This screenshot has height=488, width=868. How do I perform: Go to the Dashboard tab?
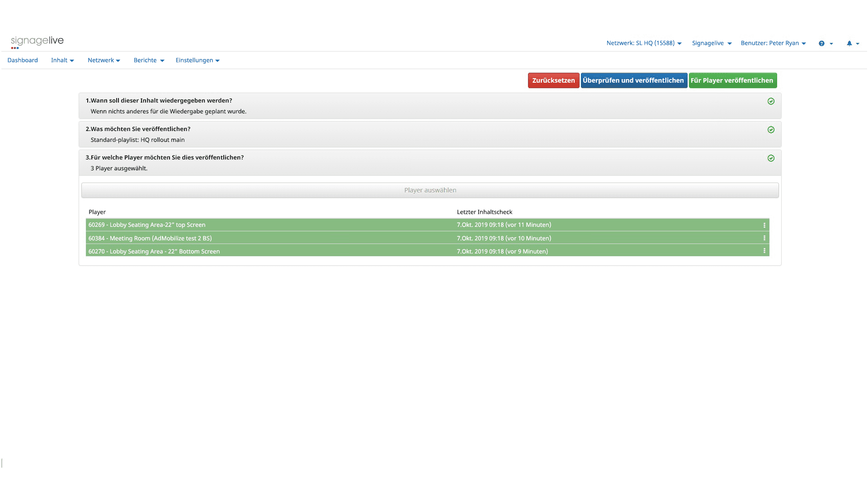[23, 60]
